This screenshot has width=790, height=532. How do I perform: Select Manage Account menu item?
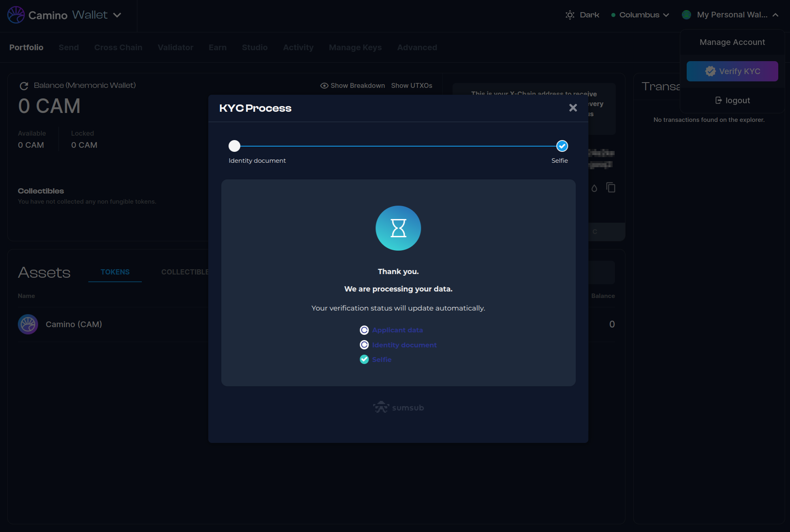click(732, 42)
